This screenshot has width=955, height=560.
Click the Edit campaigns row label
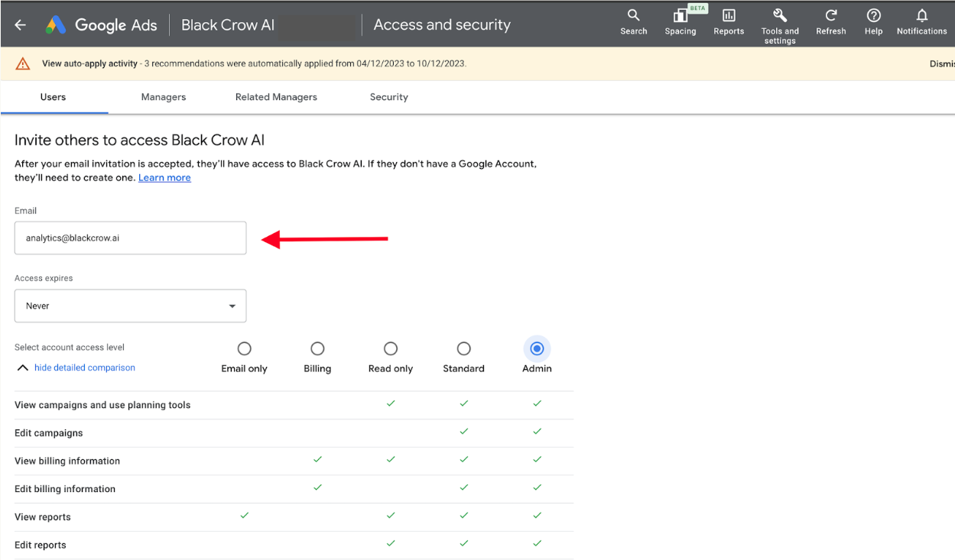coord(49,433)
